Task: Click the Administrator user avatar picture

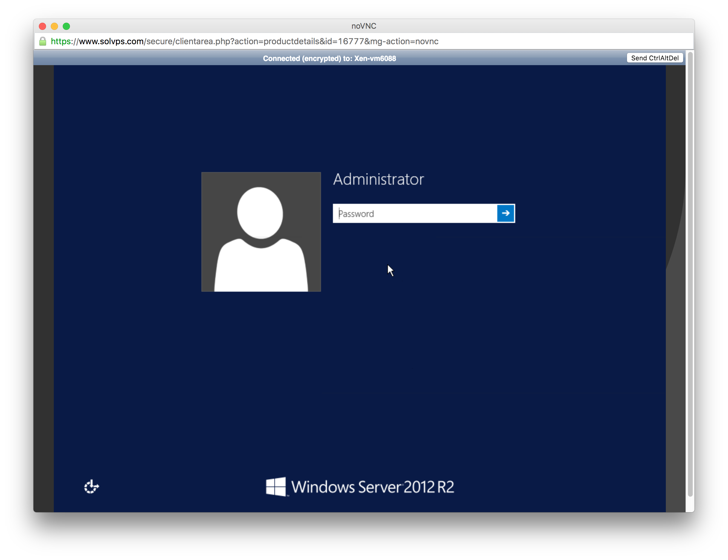Action: tap(261, 232)
